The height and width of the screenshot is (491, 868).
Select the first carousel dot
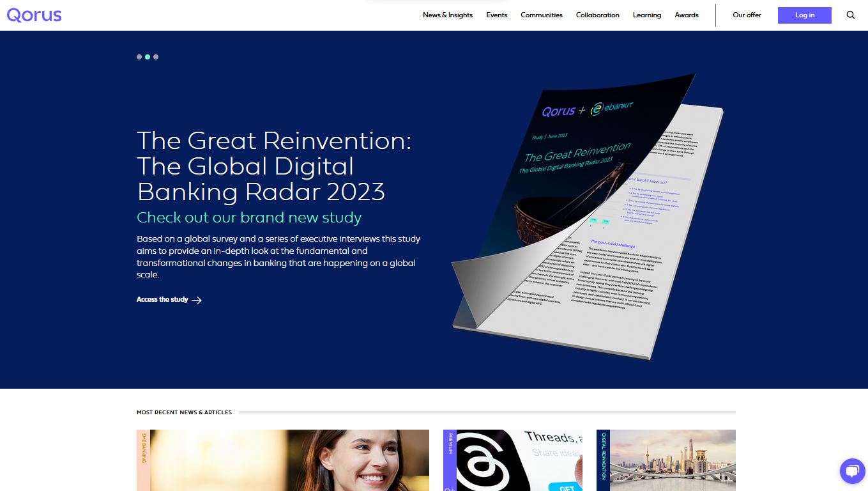[139, 57]
